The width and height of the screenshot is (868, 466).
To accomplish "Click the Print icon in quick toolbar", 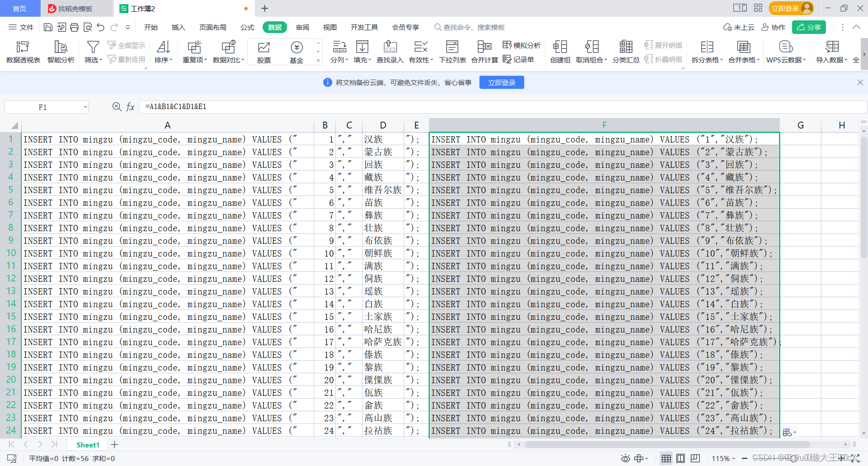I will point(74,27).
